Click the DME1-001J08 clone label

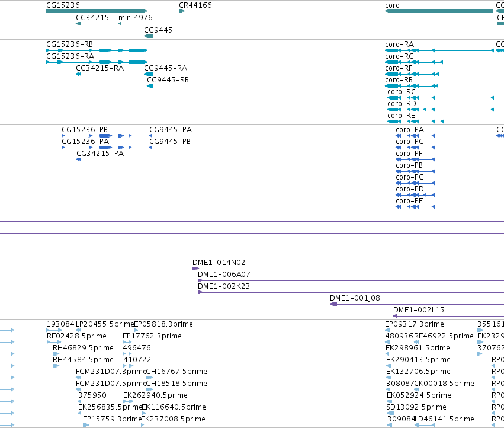[355, 298]
